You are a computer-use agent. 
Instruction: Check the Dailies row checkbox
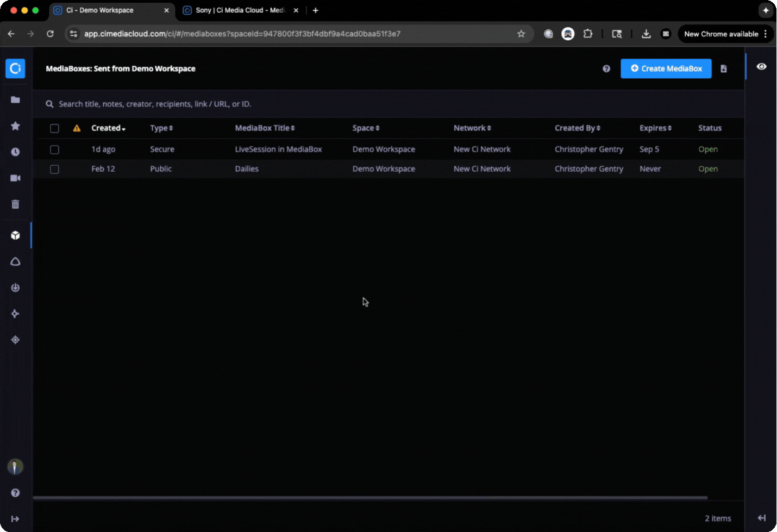(x=54, y=169)
